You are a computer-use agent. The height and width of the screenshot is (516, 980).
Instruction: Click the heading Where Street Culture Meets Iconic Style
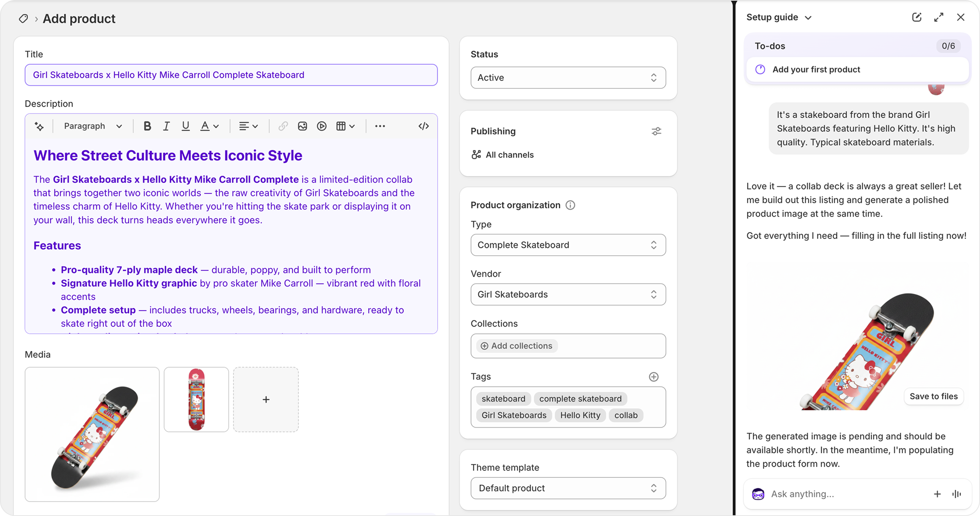tap(168, 155)
